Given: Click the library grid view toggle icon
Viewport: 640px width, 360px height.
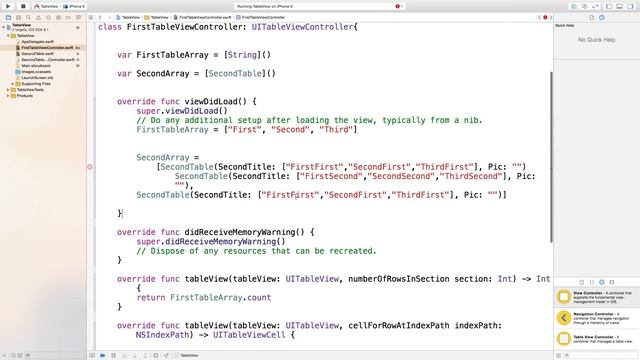Looking at the screenshot, I should (558, 356).
